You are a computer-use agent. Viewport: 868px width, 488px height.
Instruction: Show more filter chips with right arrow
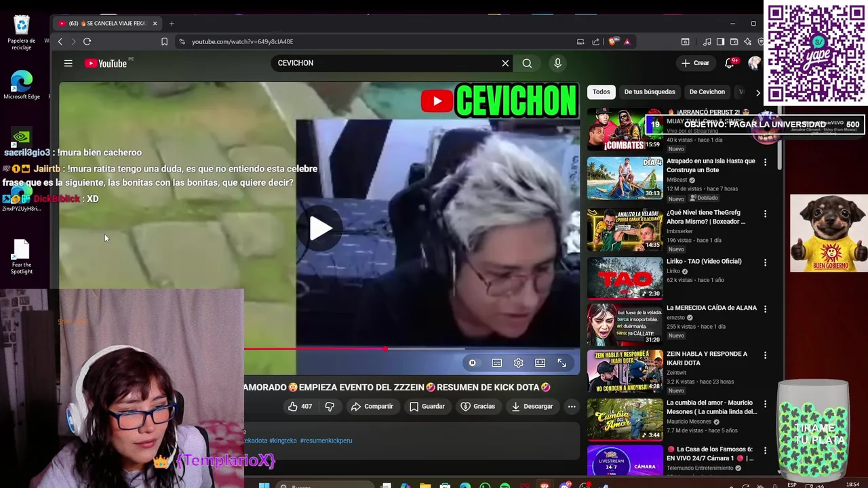tap(757, 92)
